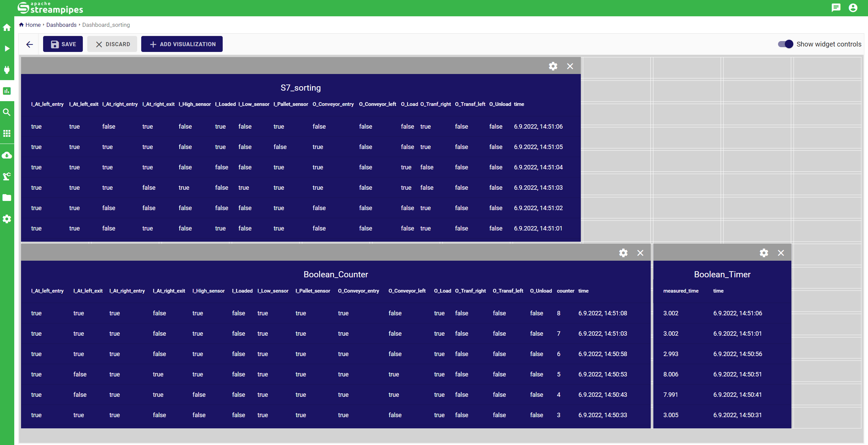
Task: Open settings for the S7_sorting widget
Action: pos(553,66)
